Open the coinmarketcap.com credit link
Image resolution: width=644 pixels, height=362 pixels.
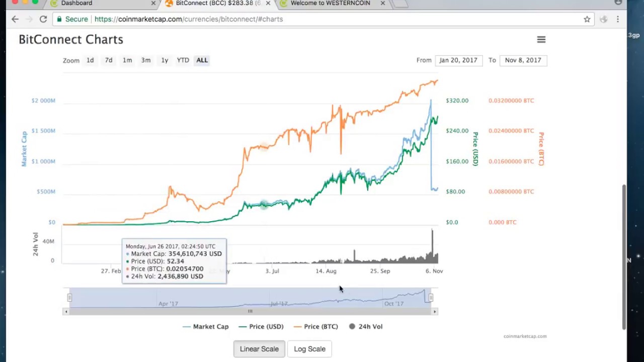click(525, 336)
